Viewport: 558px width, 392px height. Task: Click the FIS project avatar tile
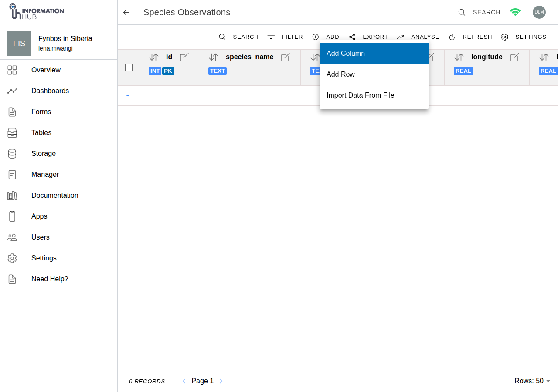tap(19, 44)
